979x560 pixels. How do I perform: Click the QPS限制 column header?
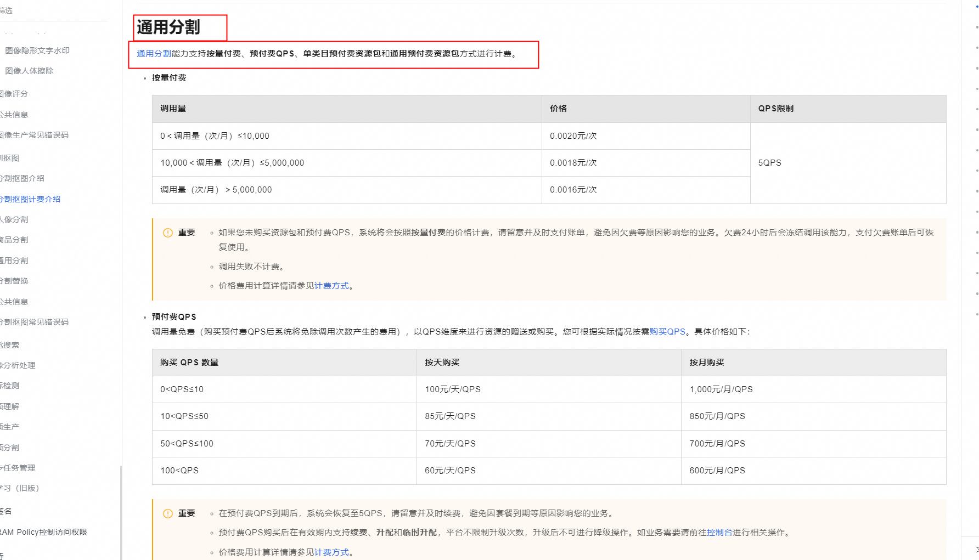[848, 109]
